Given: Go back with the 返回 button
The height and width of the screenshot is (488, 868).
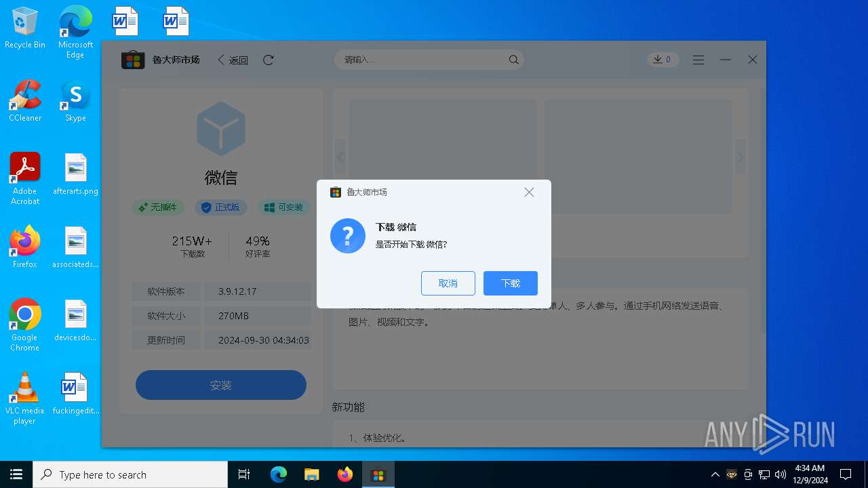Looking at the screenshot, I should pos(233,60).
